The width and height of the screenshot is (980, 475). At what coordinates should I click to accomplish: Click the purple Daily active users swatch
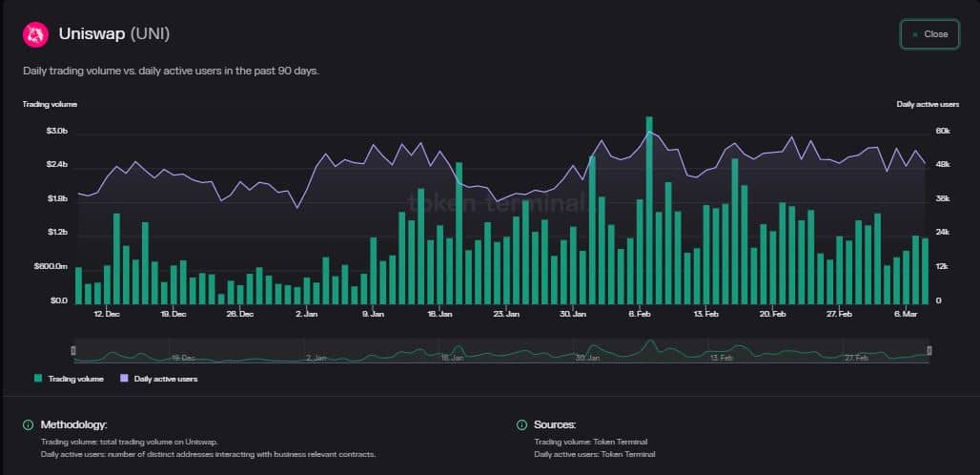[x=124, y=378]
